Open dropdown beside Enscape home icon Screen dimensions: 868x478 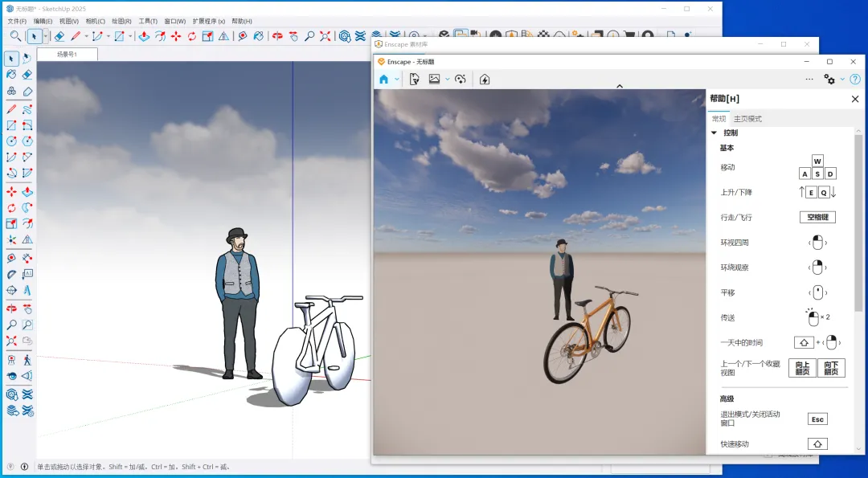396,80
